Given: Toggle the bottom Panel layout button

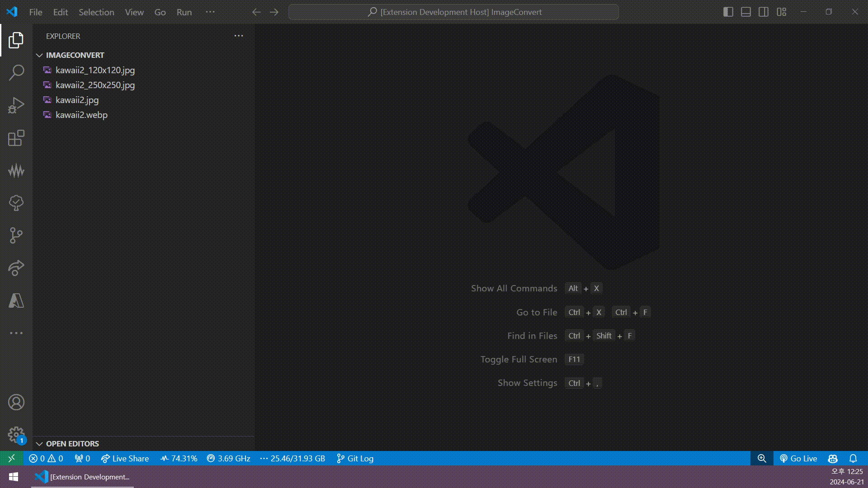Looking at the screenshot, I should pyautogui.click(x=746, y=12).
